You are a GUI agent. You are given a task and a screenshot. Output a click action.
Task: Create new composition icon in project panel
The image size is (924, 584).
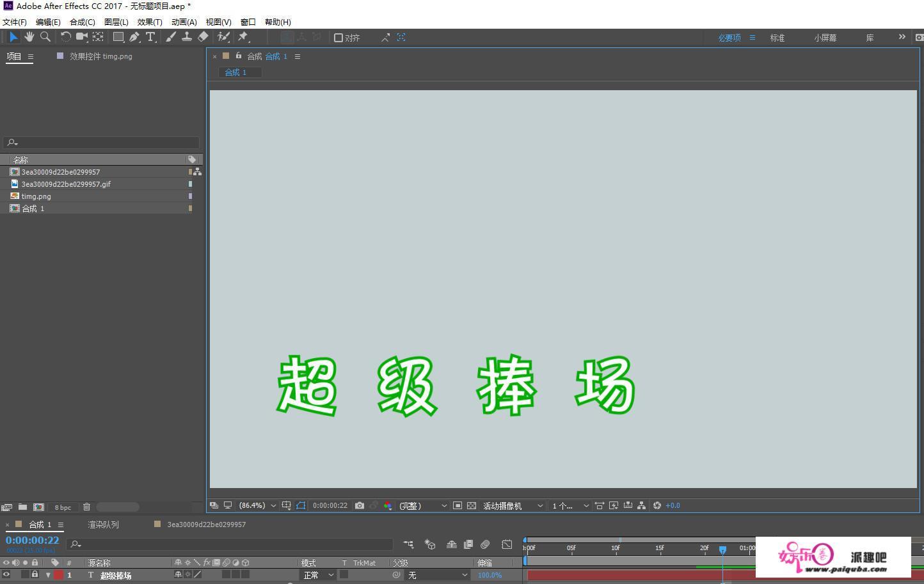pyautogui.click(x=38, y=507)
